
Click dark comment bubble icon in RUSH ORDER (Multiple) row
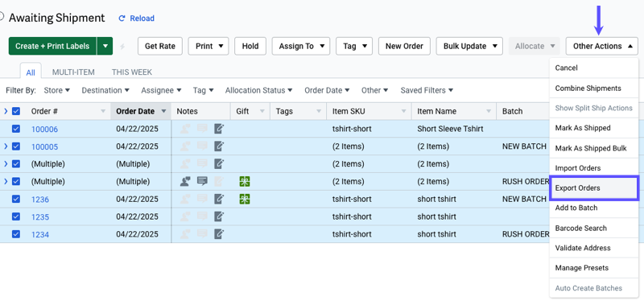202,182
